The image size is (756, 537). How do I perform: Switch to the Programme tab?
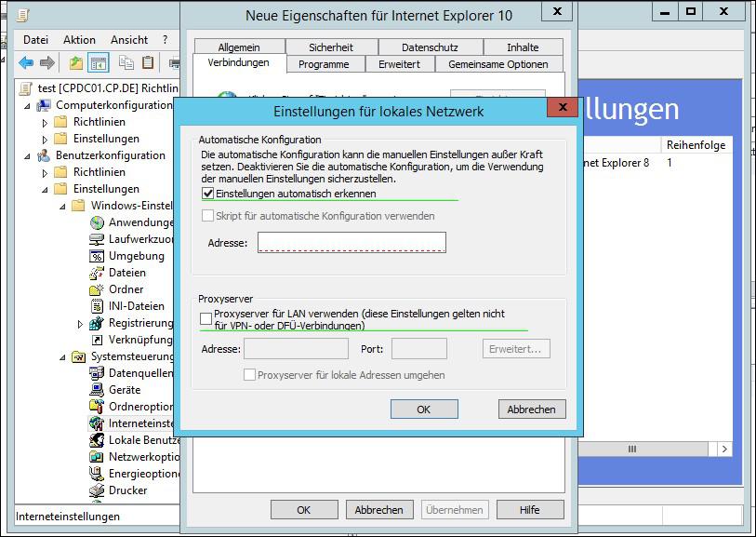click(x=324, y=64)
